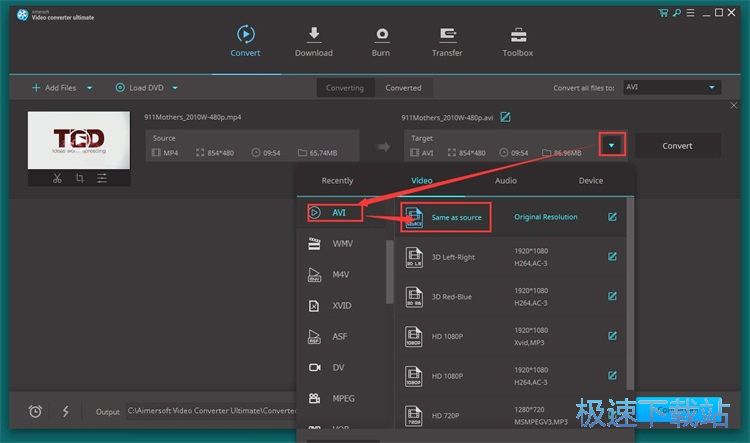Open the Convert all files to dropdown

671,88
